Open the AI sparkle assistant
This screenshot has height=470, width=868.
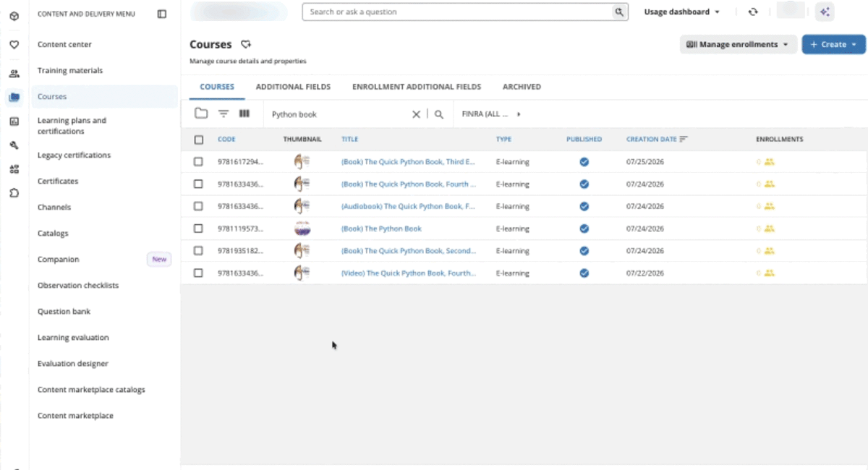[825, 12]
